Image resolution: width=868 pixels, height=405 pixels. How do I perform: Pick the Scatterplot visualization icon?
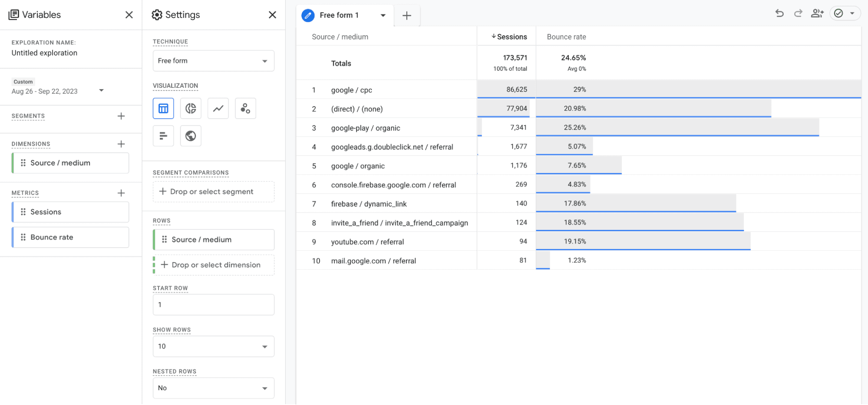[x=245, y=108]
